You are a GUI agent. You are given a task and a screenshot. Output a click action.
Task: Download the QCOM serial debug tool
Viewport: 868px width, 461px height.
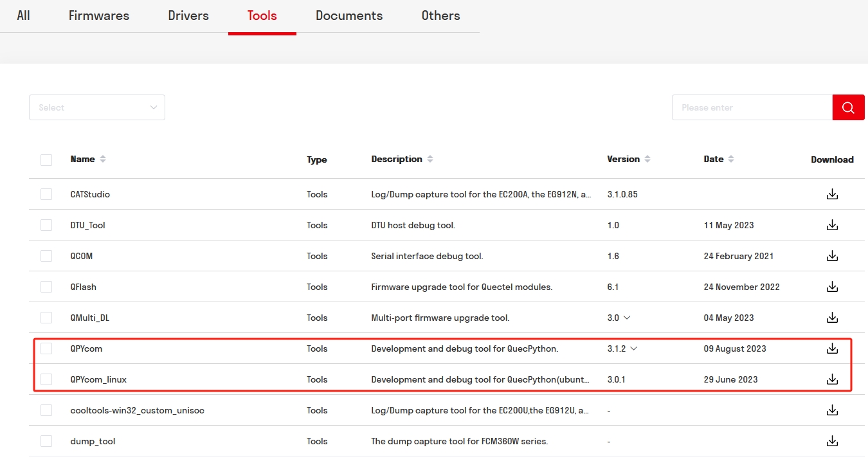tap(832, 256)
